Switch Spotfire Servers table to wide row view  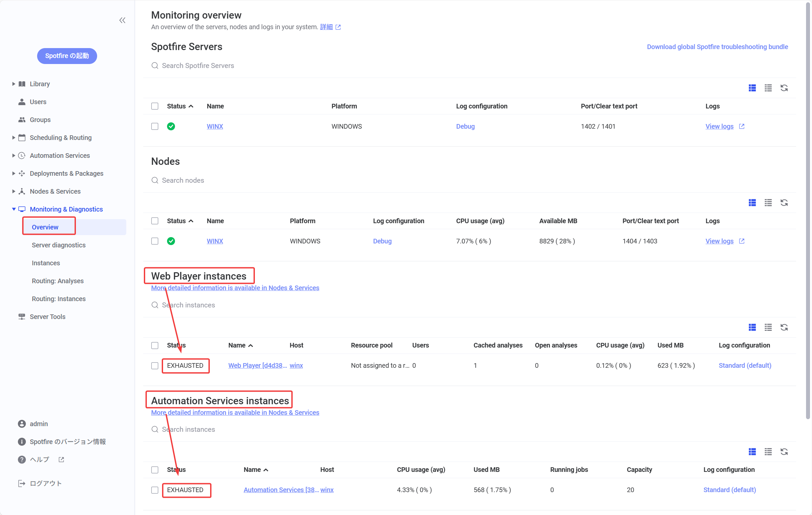coord(752,88)
